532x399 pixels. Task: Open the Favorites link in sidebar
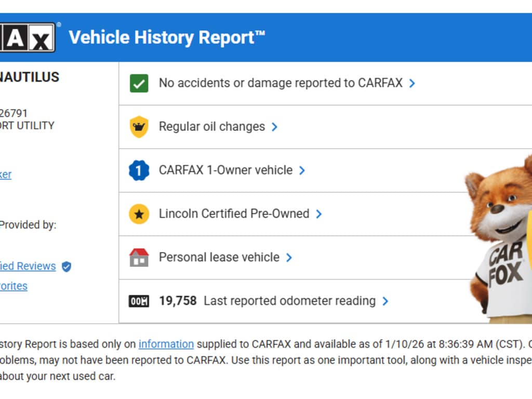coord(14,286)
